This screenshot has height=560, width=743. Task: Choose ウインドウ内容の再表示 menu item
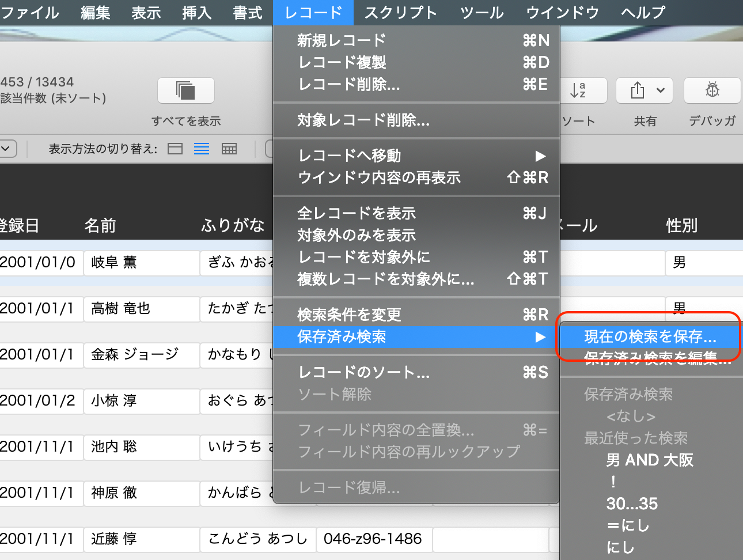click(416, 177)
